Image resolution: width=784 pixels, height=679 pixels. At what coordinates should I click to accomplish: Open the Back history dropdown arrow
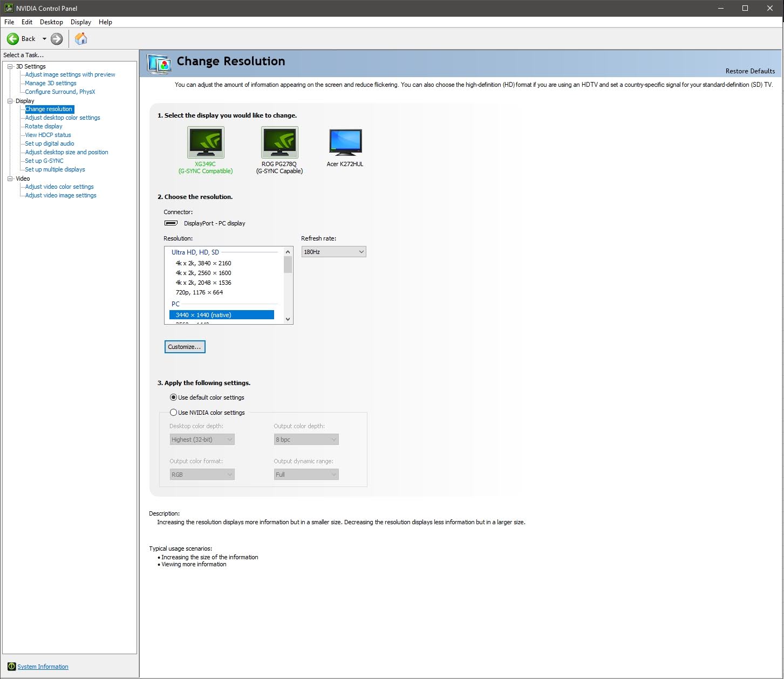pos(44,39)
